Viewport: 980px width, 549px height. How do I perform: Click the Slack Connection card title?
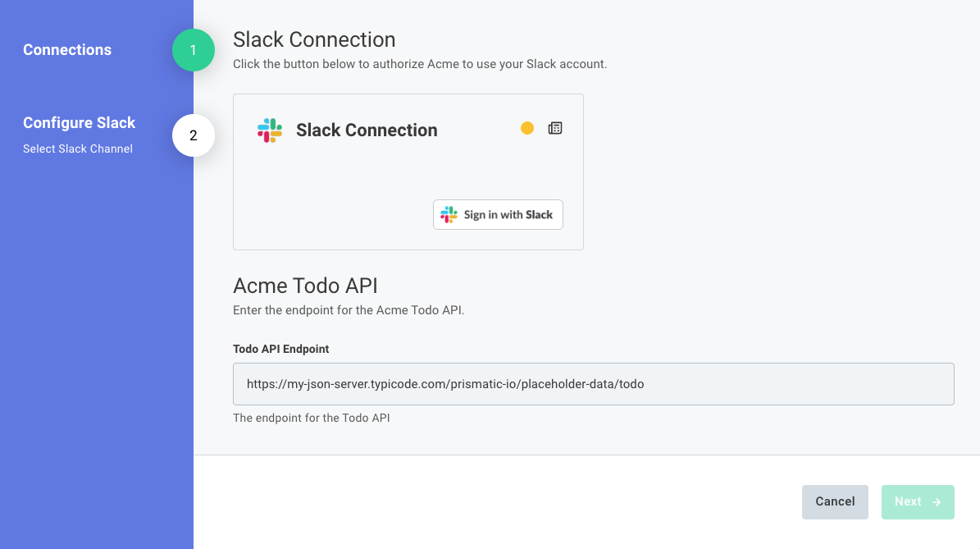tap(367, 130)
